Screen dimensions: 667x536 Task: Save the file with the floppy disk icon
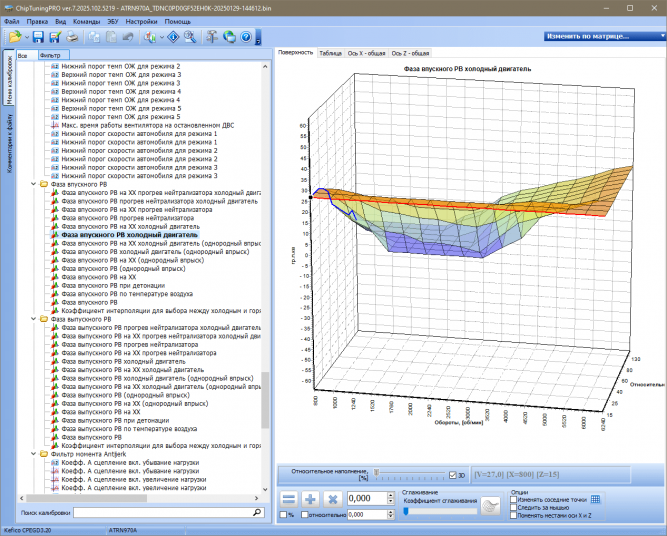[38, 37]
